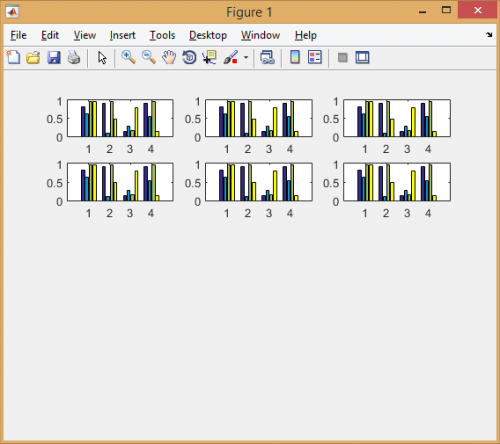Insert a colorbar from the toolbar
Viewport: 500px width, 444px height.
pos(295,57)
